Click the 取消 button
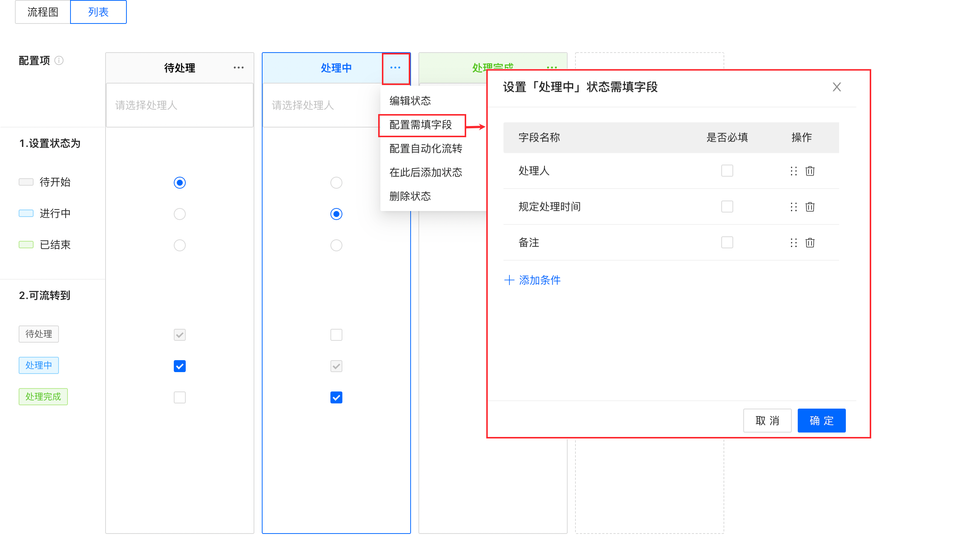This screenshot has width=954, height=560. [767, 421]
